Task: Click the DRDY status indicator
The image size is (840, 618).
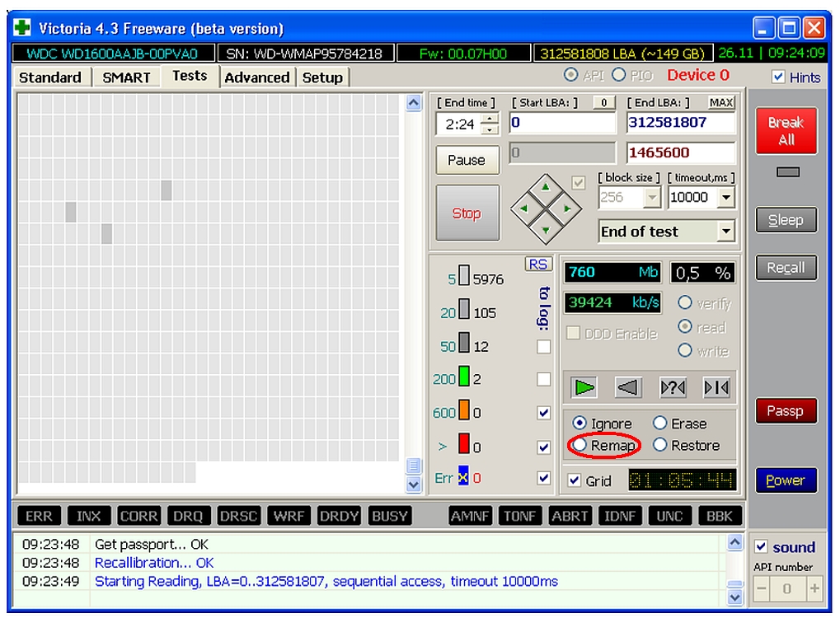Action: pos(338,516)
